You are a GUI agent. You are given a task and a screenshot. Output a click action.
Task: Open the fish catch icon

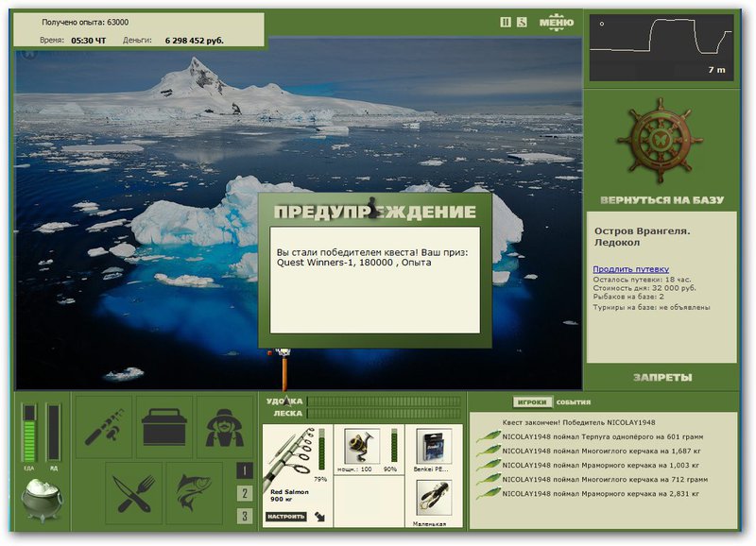coord(194,493)
